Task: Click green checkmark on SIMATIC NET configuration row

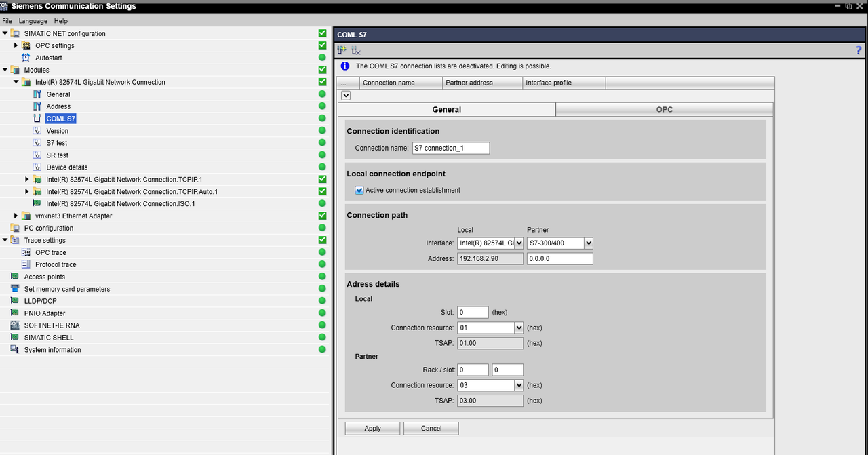Action: 322,33
